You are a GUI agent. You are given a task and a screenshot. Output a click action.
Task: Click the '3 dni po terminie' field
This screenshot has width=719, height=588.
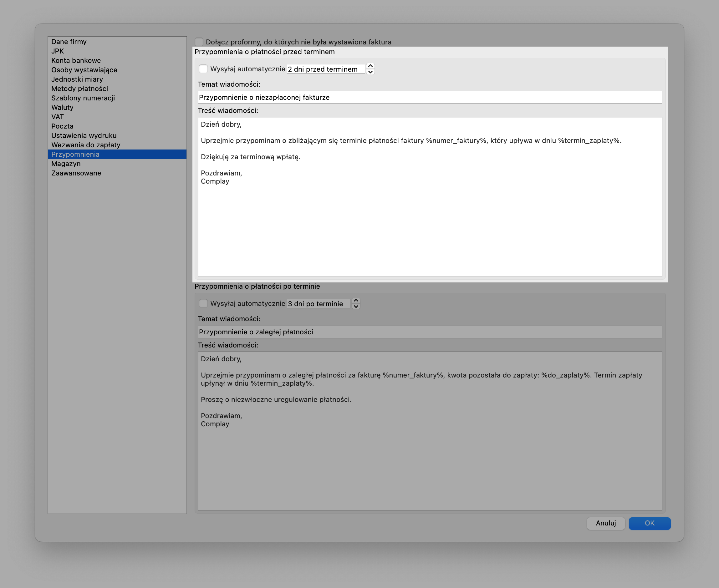(x=319, y=304)
